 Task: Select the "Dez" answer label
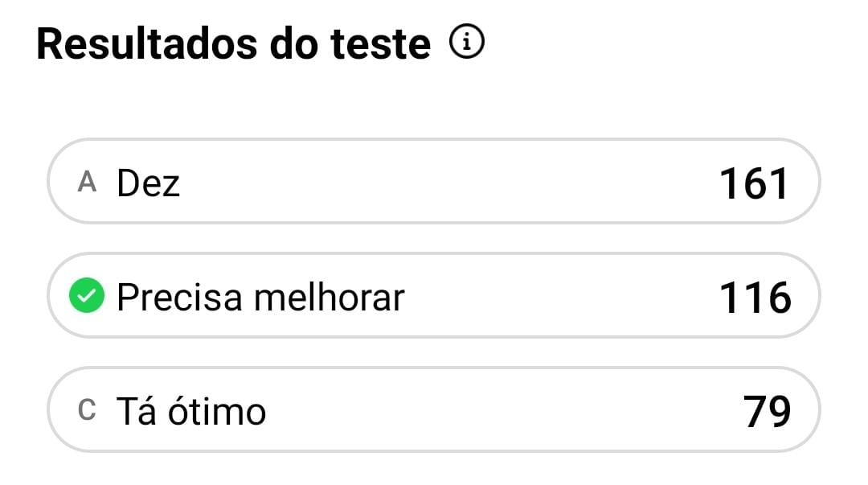point(149,183)
